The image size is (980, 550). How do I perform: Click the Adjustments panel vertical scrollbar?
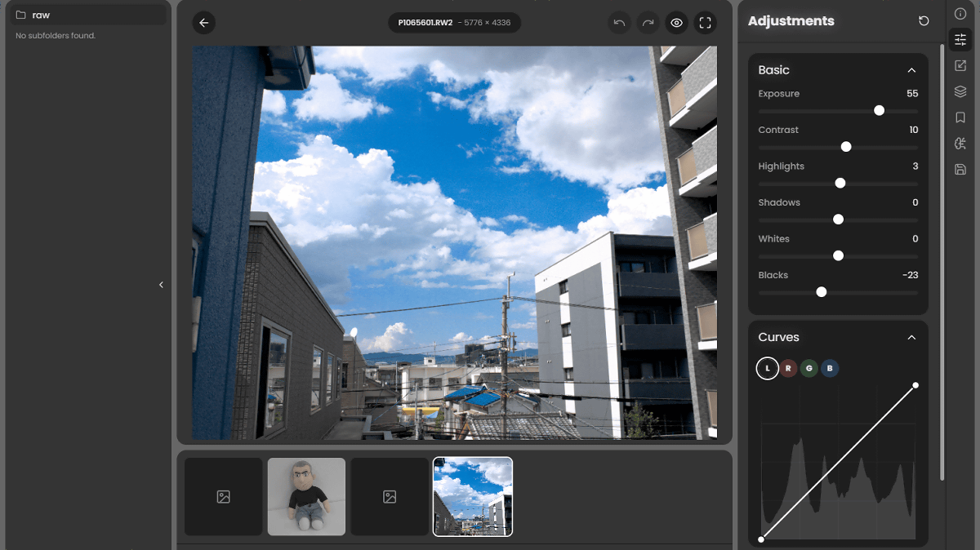point(942,263)
